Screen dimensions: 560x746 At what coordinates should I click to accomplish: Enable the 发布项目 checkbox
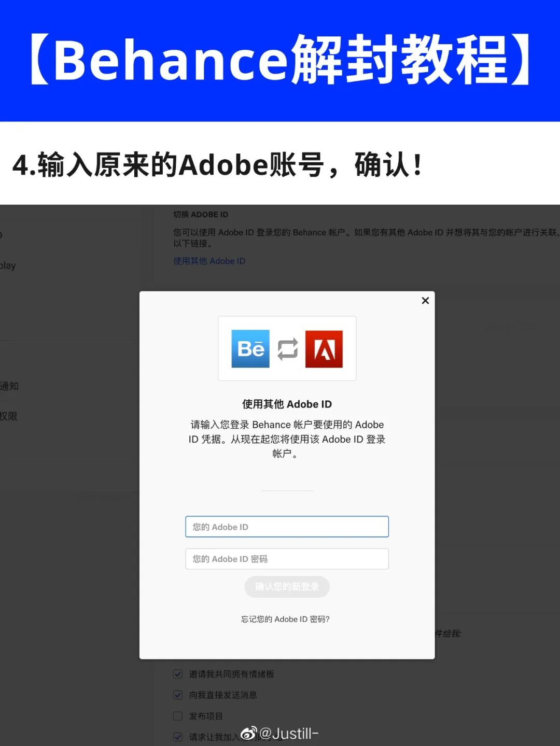point(178,716)
